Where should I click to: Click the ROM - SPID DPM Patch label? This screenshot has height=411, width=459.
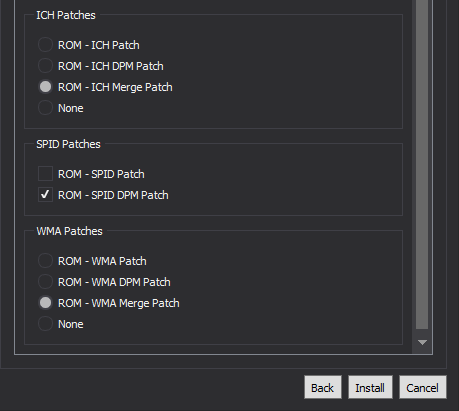[113, 195]
